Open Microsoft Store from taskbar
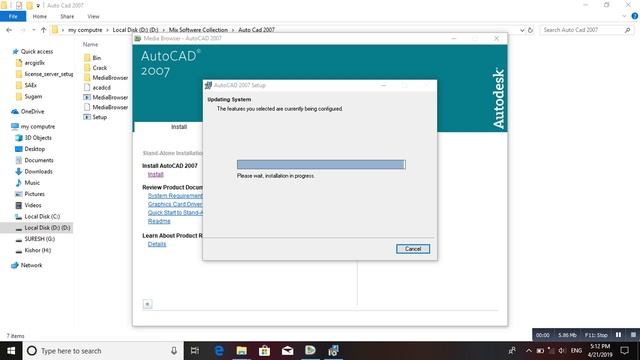Image resolution: width=640 pixels, height=360 pixels. (x=264, y=351)
